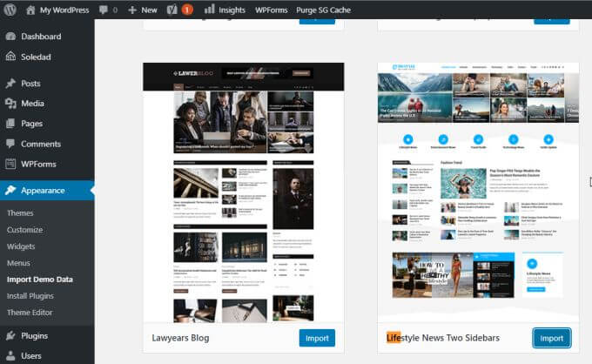Click the Insights bar chart icon

pyautogui.click(x=210, y=9)
